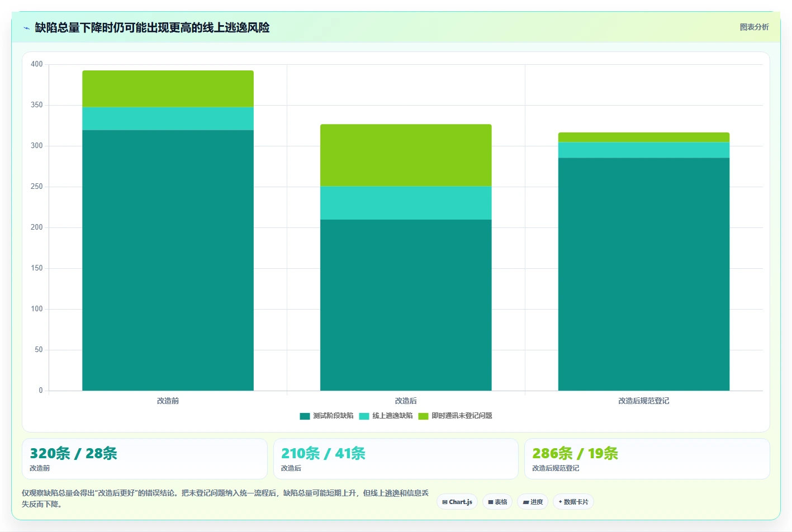Click the light teal segment of the 改造前 bar
Screen dimensions: 792x532
click(168, 118)
